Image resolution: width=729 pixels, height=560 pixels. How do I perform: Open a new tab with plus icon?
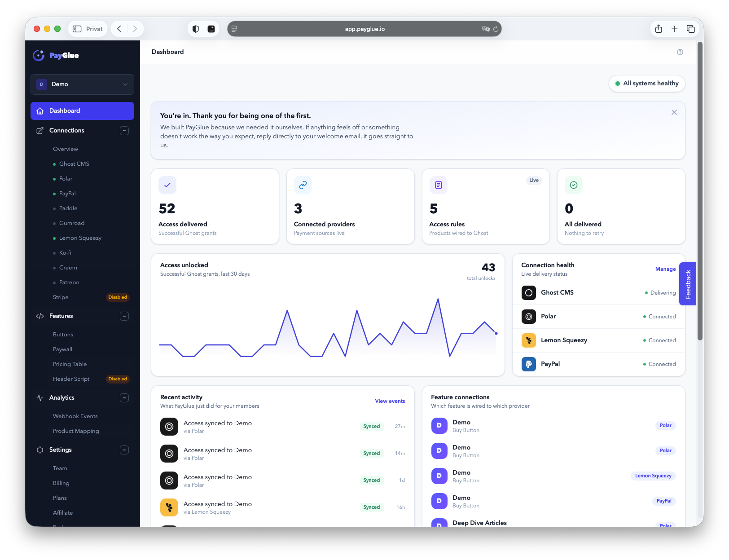675,29
